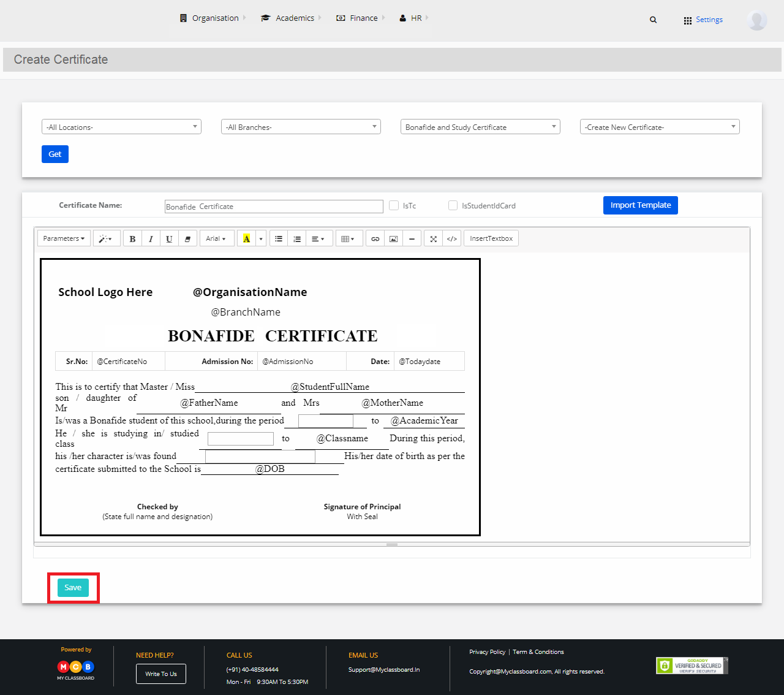Click the @OrganisationName placeholder

tap(250, 292)
